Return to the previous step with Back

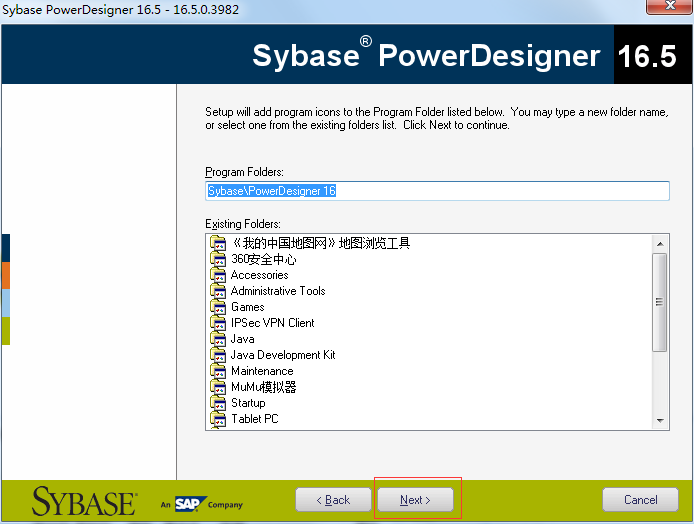pos(333,500)
